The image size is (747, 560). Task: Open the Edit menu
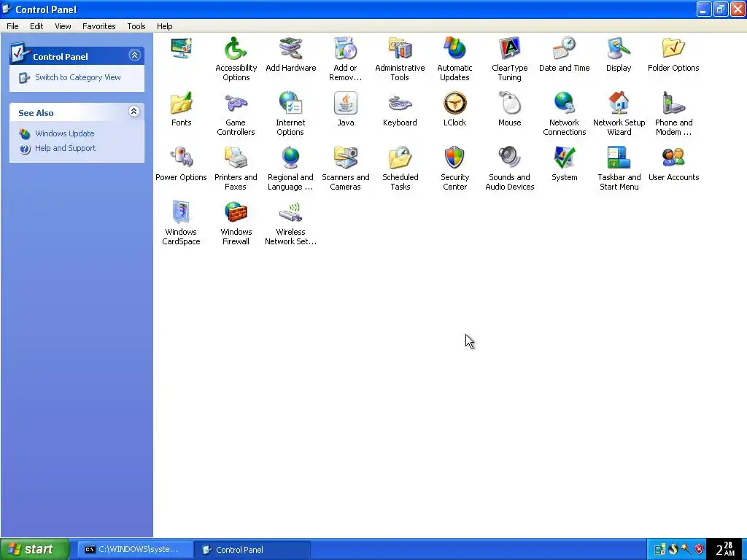(x=36, y=26)
